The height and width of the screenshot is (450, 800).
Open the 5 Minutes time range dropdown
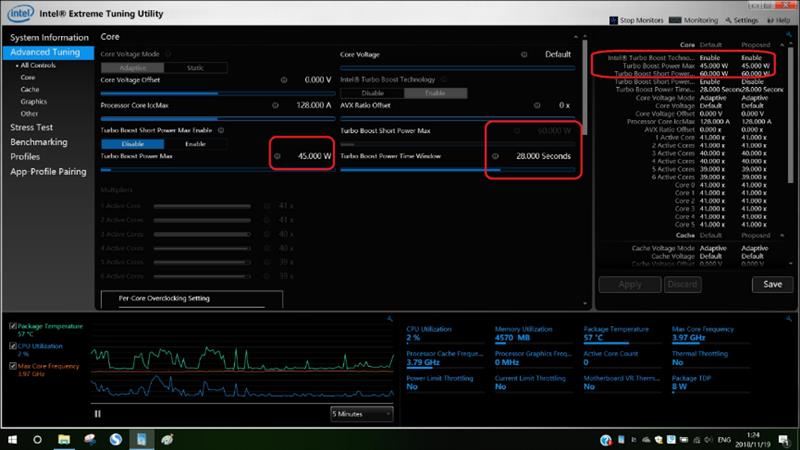[362, 414]
